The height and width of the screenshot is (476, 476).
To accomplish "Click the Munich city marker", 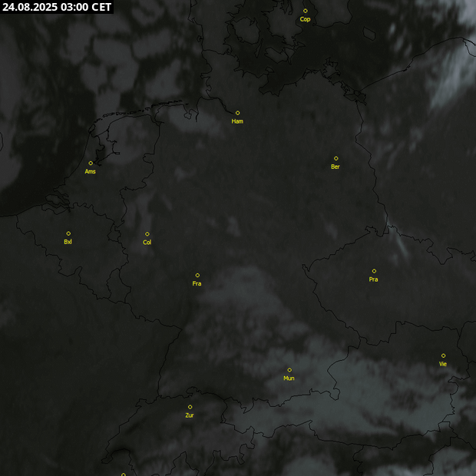I will [289, 370].
